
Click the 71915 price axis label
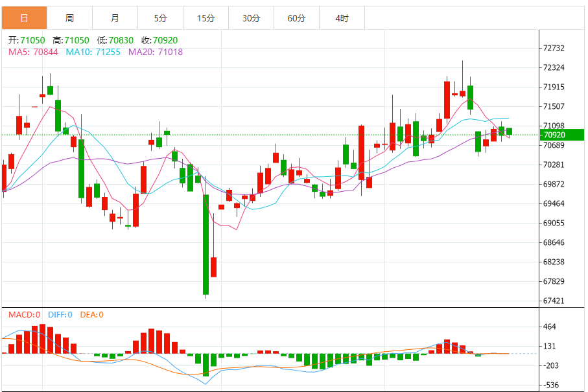tap(554, 87)
